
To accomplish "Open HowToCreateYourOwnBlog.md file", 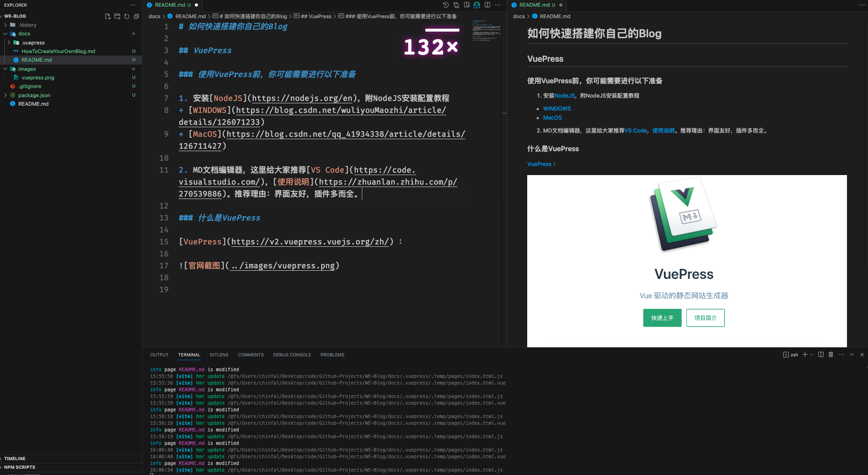I will (x=58, y=51).
